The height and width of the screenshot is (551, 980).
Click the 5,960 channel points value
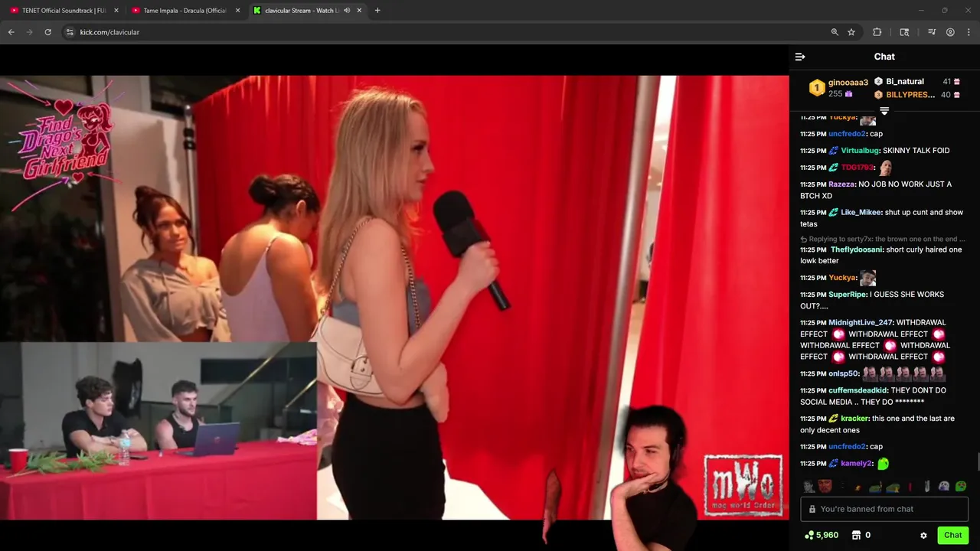[x=827, y=536]
